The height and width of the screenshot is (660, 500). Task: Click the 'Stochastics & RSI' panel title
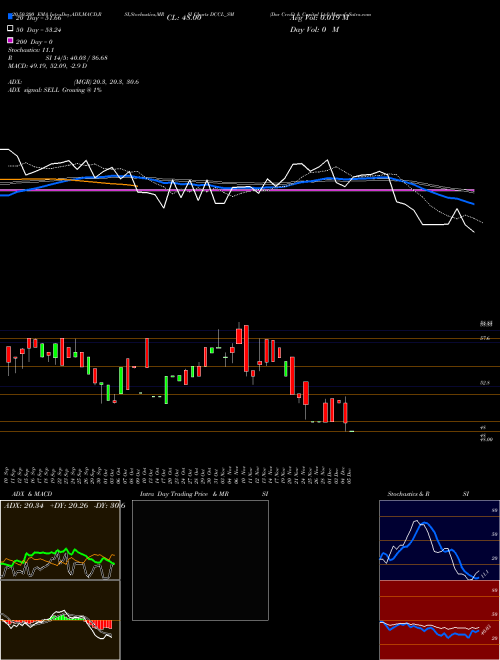tap(428, 494)
